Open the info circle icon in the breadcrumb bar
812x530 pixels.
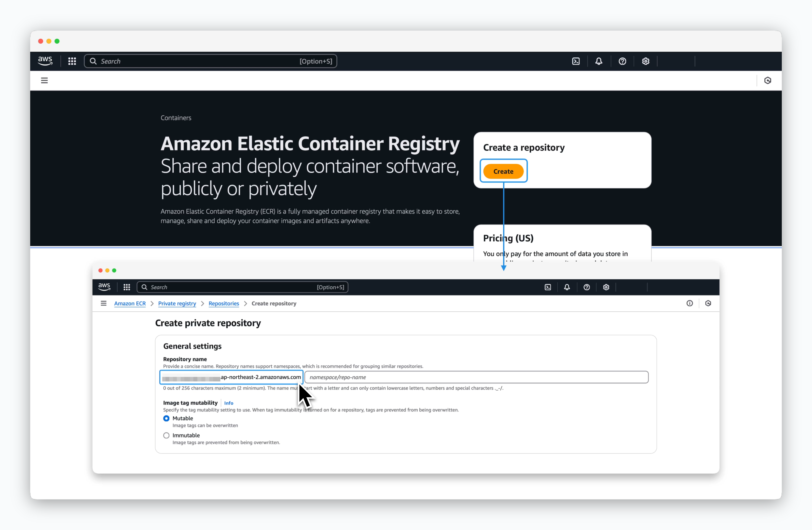point(690,303)
